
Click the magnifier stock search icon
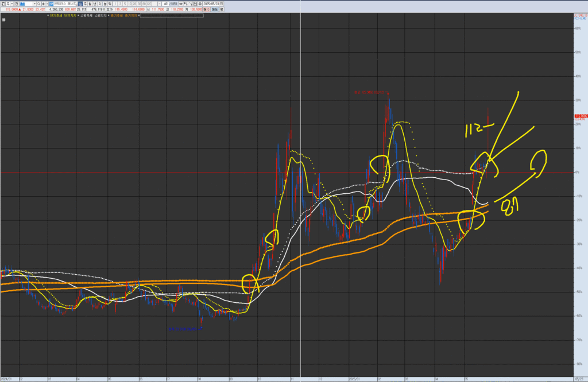point(38,4)
